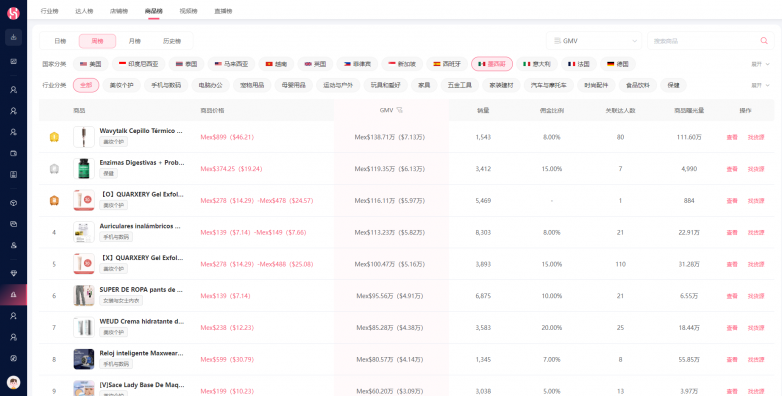Select the 宠物用品 industry chip
This screenshot has width=782, height=396.
(x=252, y=85)
